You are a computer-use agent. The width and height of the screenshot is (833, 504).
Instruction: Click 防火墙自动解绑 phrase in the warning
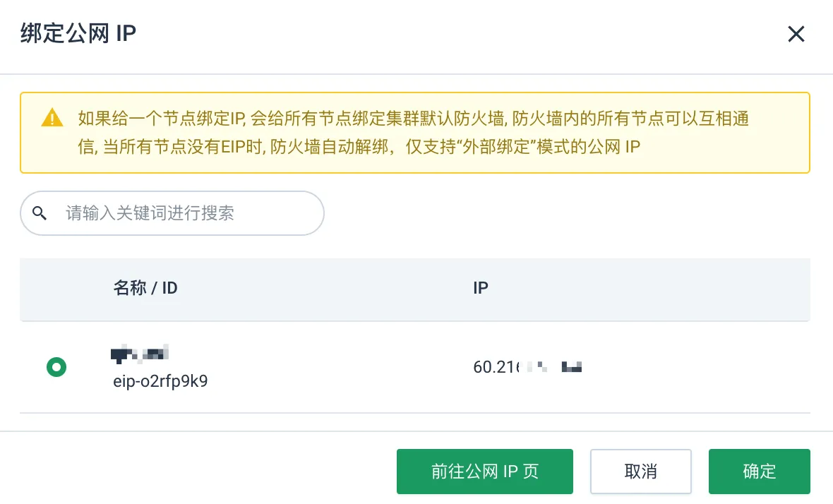coord(332,146)
